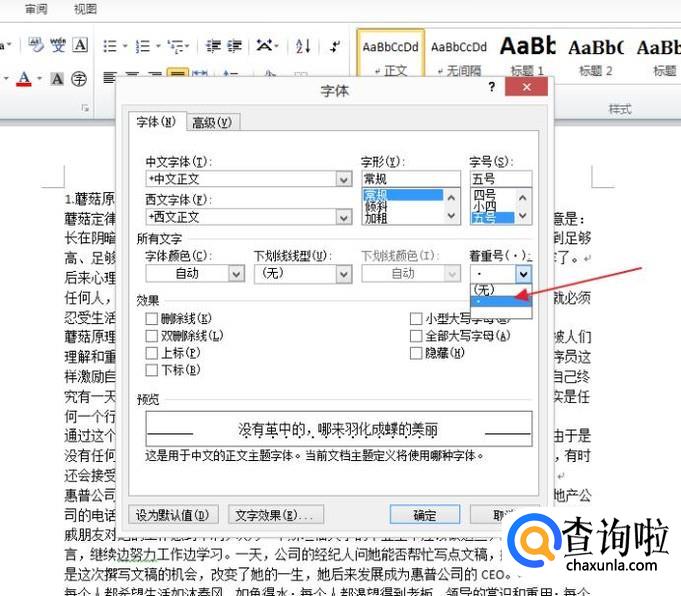This screenshot has width=681, height=596.
Task: Click the 文字效果(E) button
Action: pos(275,515)
